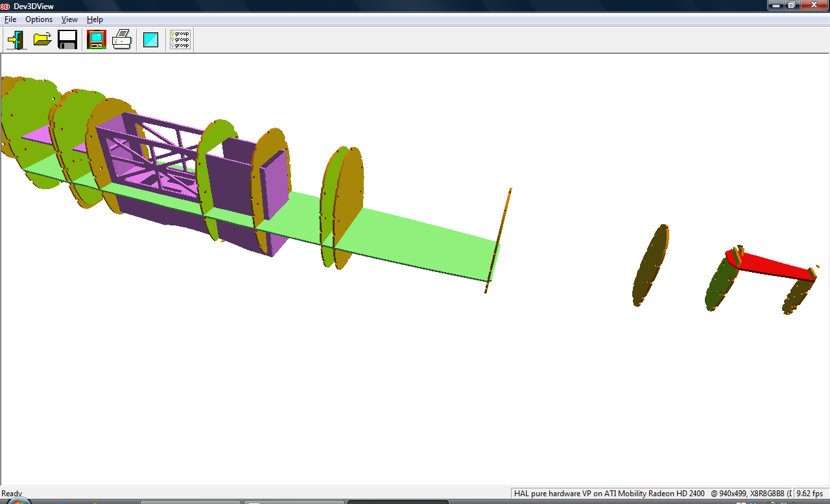Restore down the Dev3DView window
Image resolution: width=830 pixels, height=504 pixels.
[792, 5]
